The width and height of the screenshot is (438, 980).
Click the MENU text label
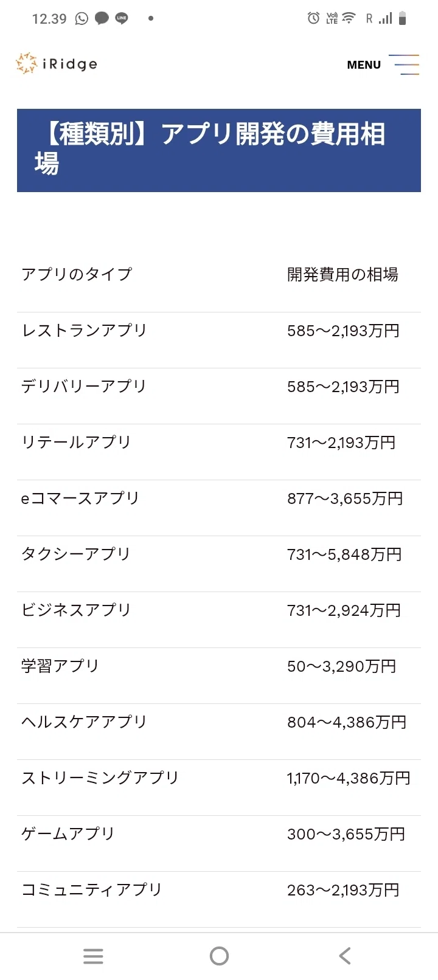(364, 65)
